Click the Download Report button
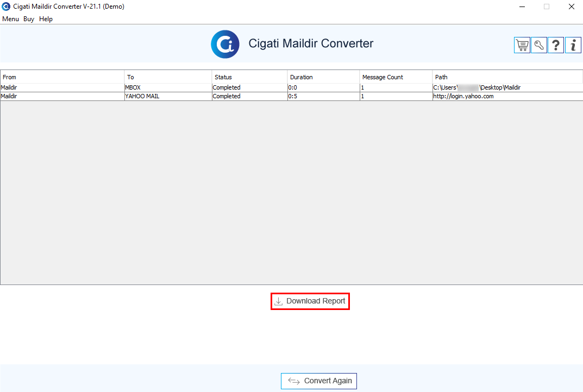 (310, 301)
